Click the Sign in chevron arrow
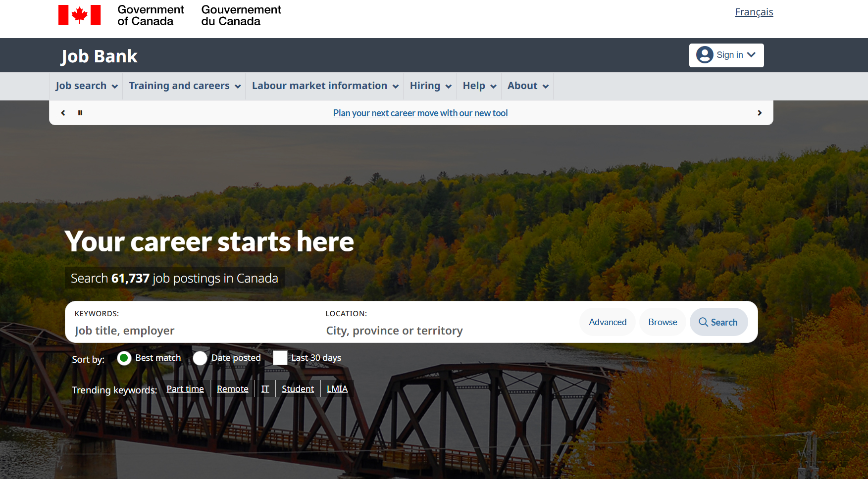This screenshot has width=868, height=479. coord(751,55)
